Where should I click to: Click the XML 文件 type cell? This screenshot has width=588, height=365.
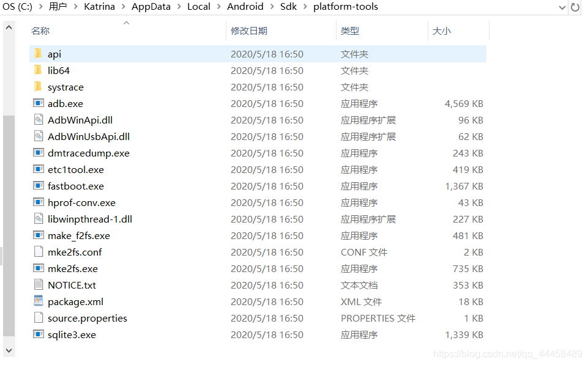pos(361,301)
